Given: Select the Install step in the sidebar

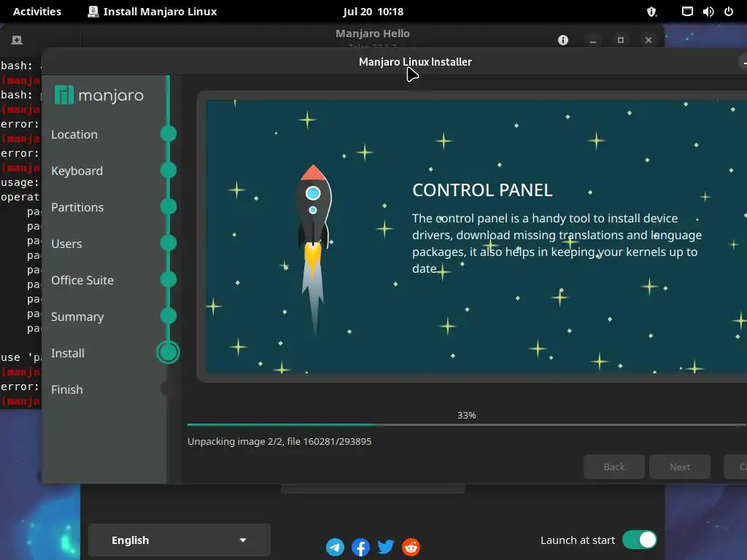Looking at the screenshot, I should click(68, 354).
